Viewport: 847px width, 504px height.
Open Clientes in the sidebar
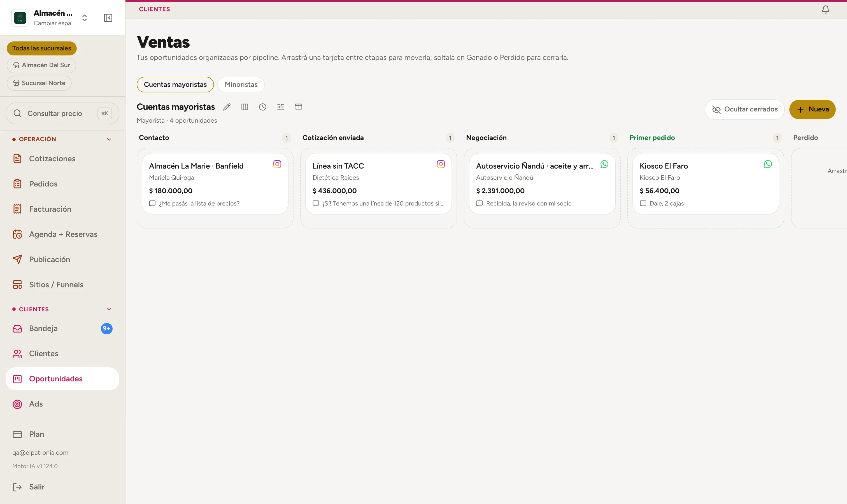pyautogui.click(x=62, y=354)
